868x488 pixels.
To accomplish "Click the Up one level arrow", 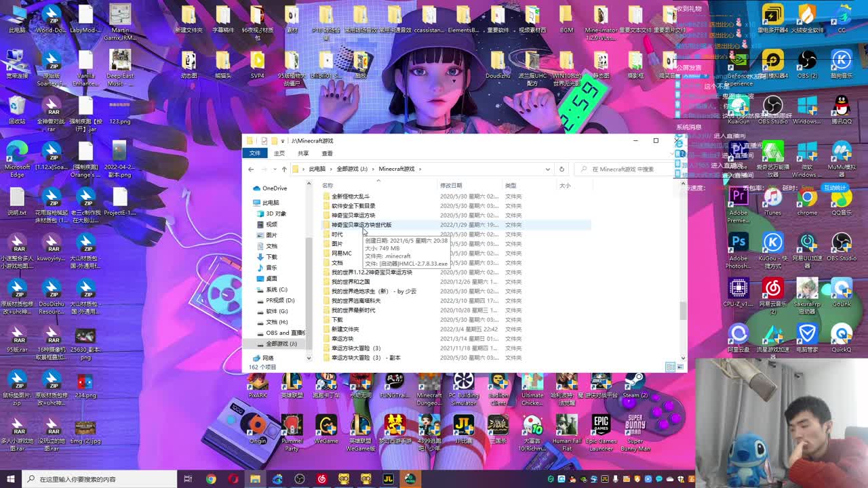I will pos(284,169).
